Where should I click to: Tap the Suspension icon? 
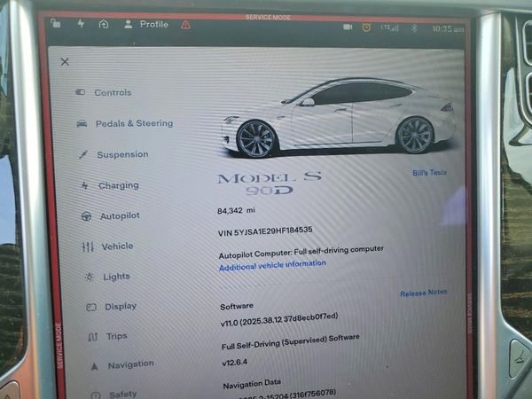click(x=83, y=154)
